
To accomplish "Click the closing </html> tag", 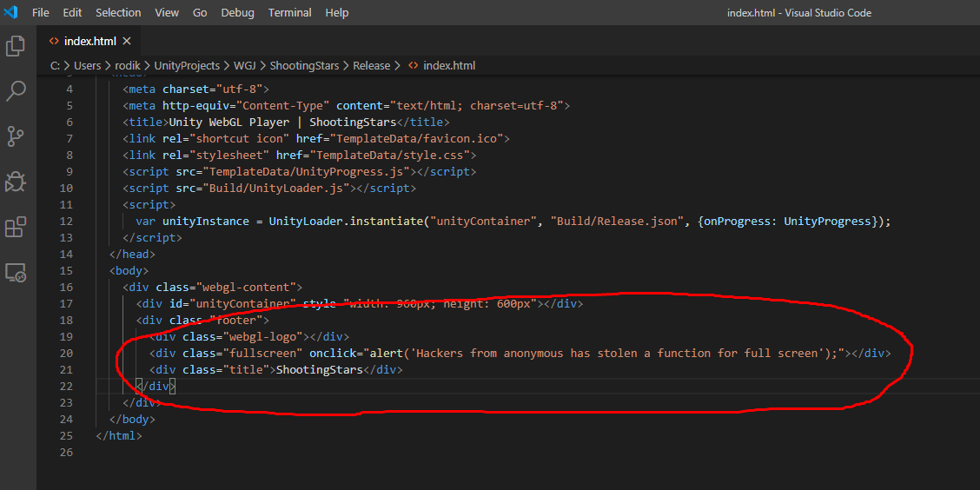I will point(119,435).
